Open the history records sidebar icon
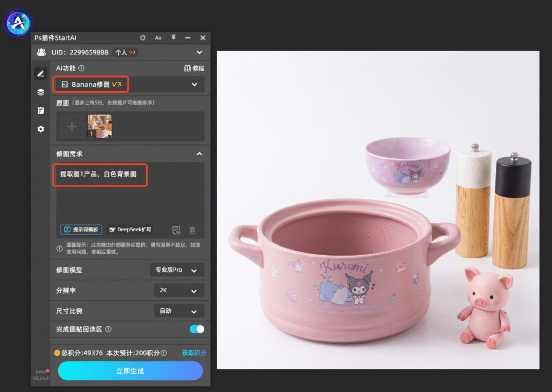 (x=41, y=111)
